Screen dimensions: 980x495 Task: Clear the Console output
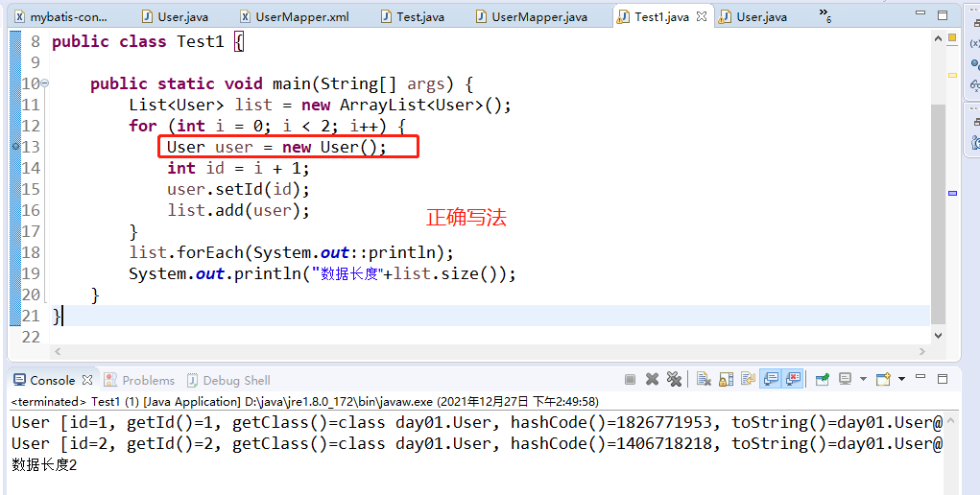click(x=704, y=379)
